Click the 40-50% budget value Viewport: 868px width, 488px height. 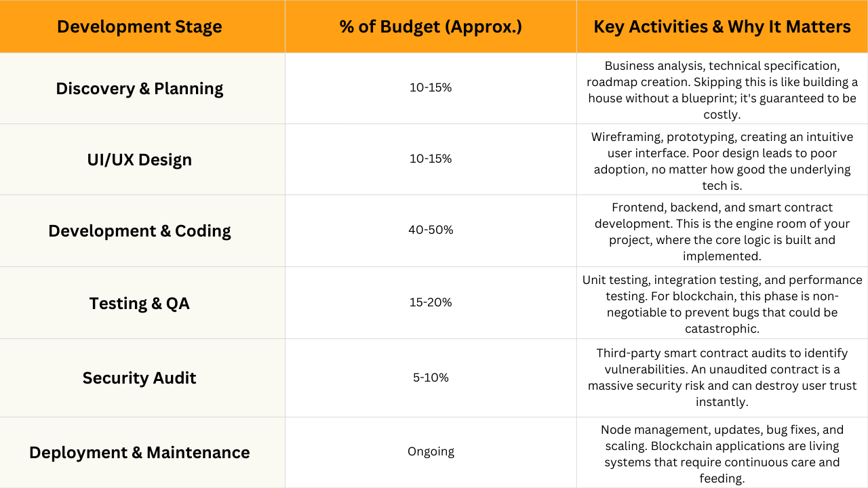pos(431,230)
